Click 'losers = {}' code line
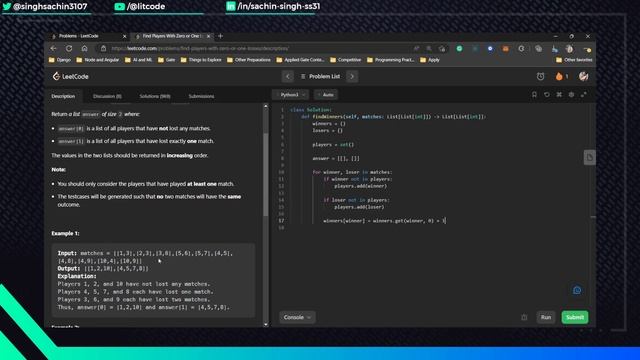This screenshot has width=640, height=360. point(327,131)
